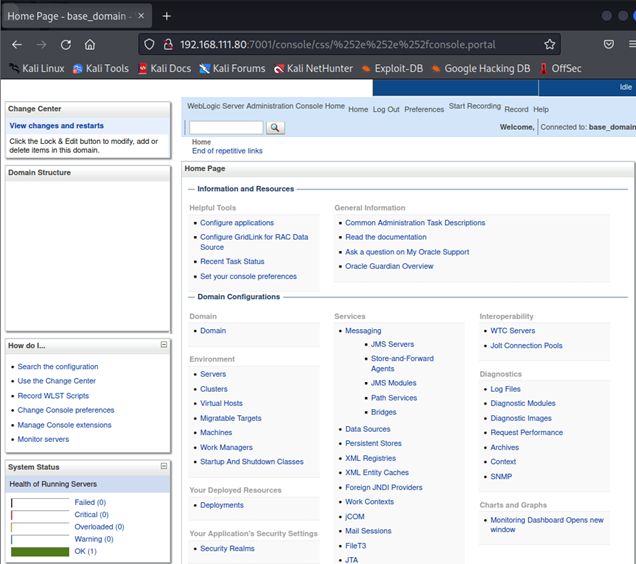
Task: Click Search the configuration link
Action: [x=58, y=366]
